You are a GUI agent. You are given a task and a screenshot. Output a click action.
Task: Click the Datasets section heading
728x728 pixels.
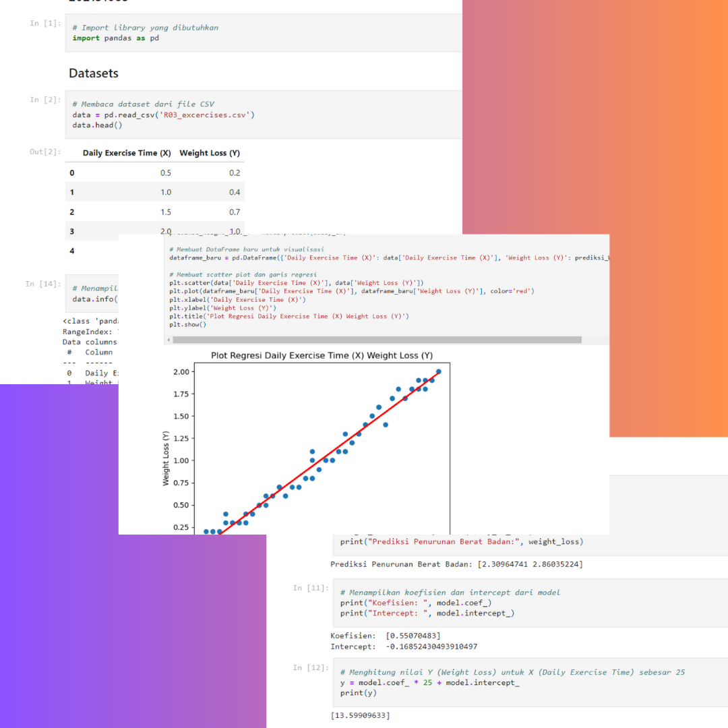tap(94, 73)
